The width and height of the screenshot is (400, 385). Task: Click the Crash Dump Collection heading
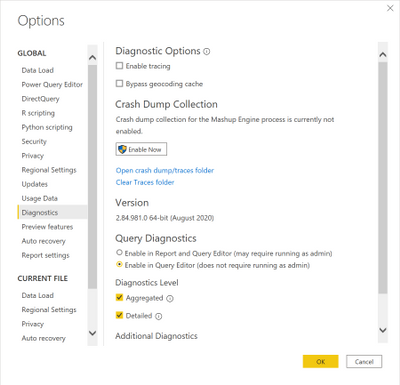[x=166, y=104]
